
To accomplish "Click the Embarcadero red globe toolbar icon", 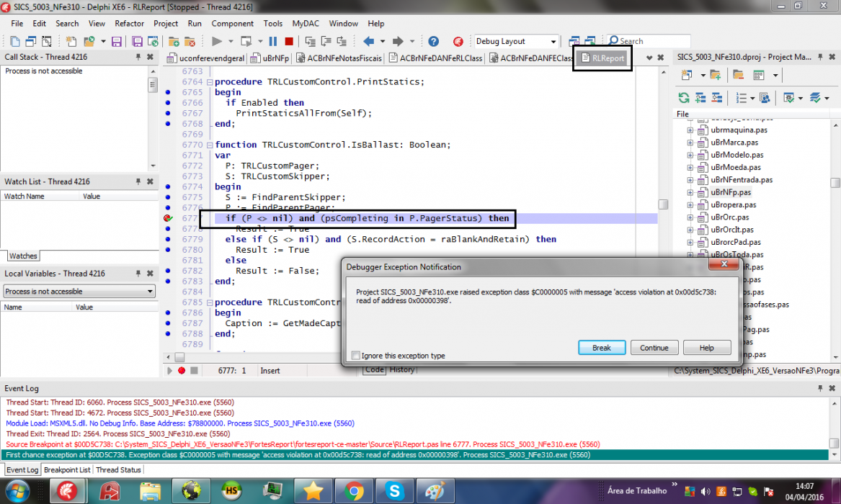I will click(x=458, y=41).
